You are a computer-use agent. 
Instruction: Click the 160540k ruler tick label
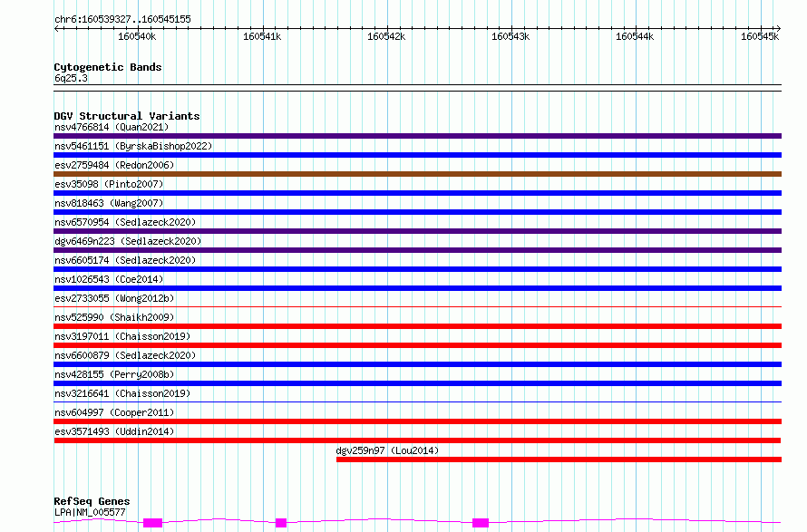(137, 36)
